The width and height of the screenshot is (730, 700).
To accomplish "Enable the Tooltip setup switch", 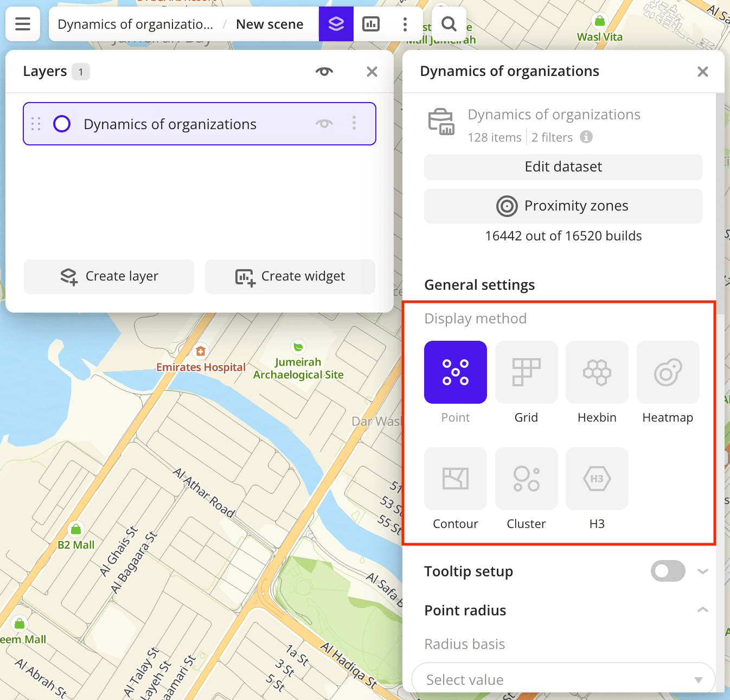I will 668,571.
